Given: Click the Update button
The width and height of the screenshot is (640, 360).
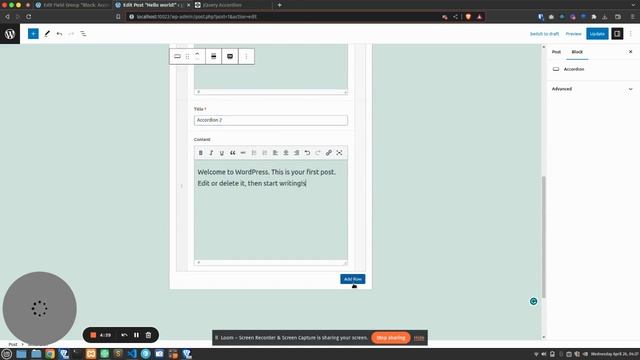Looking at the screenshot, I should coord(597,34).
